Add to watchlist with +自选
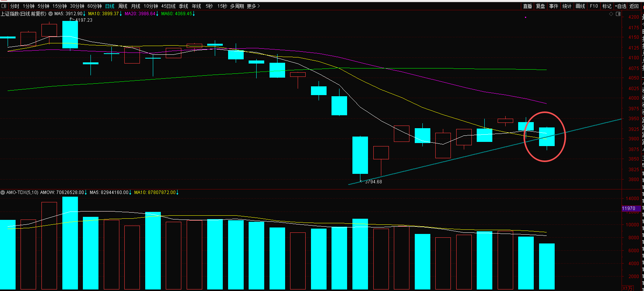The image size is (644, 291). pyautogui.click(x=620, y=6)
